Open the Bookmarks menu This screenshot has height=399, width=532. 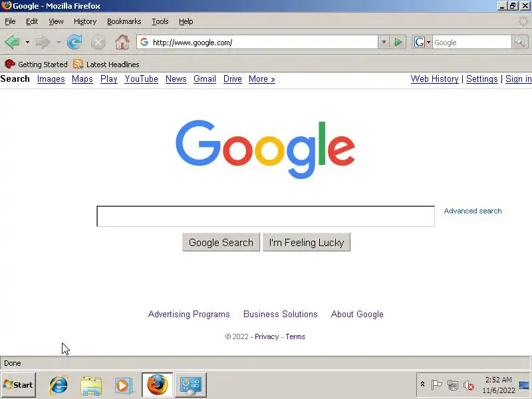(x=124, y=21)
